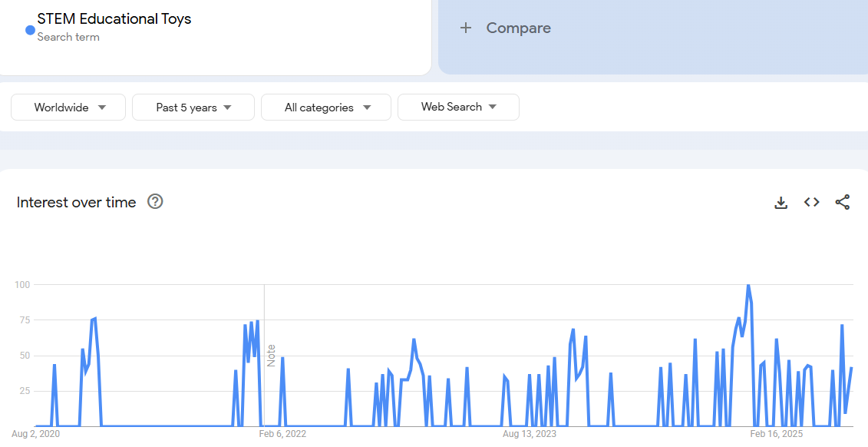
Task: Click the Note marker on the chart
Action: [x=271, y=355]
